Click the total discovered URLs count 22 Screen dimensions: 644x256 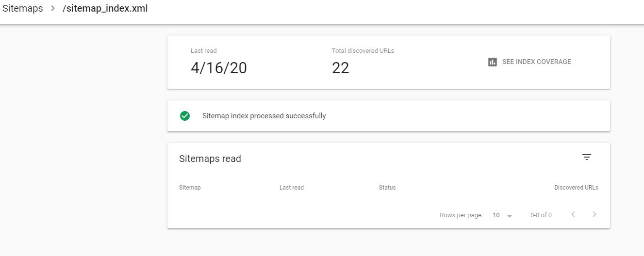point(341,68)
